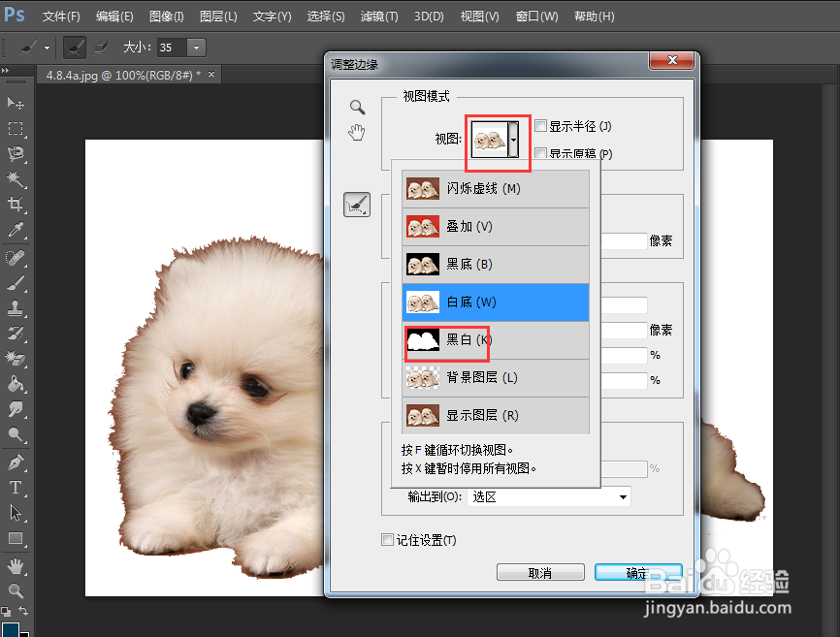Close the 调整边缘 dialog

point(672,60)
